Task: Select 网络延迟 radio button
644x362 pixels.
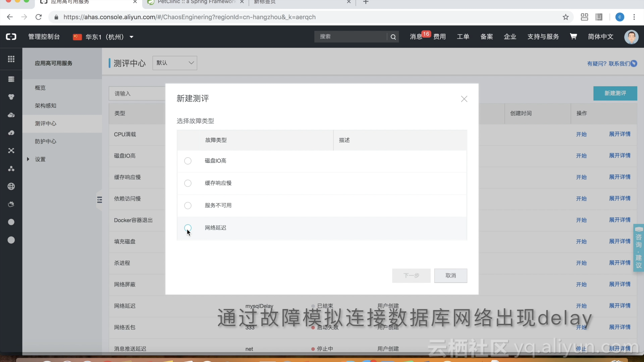Action: coord(188,228)
